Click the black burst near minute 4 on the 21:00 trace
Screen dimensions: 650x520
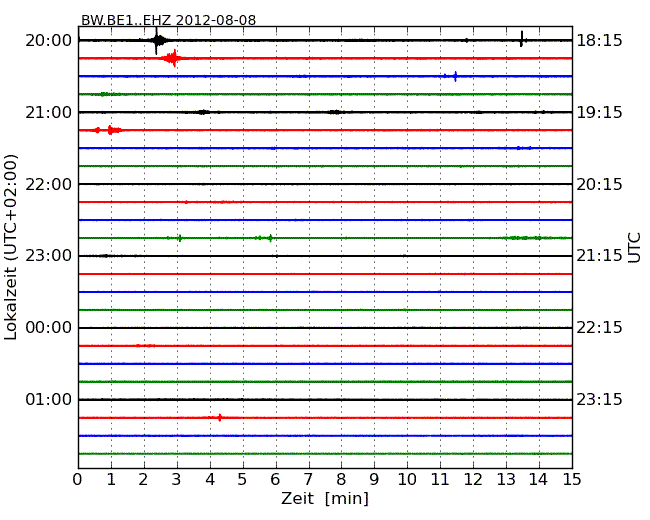coord(203,112)
